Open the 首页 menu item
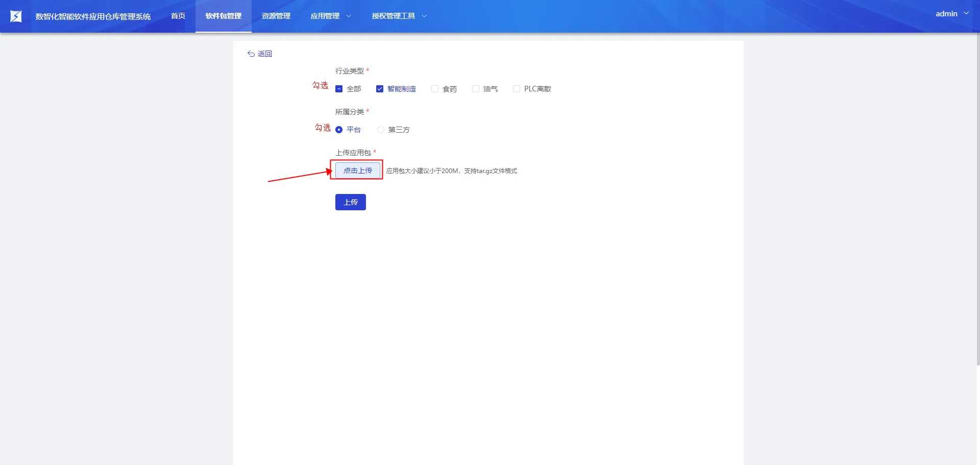Viewport: 980px width, 465px height. [x=178, y=16]
